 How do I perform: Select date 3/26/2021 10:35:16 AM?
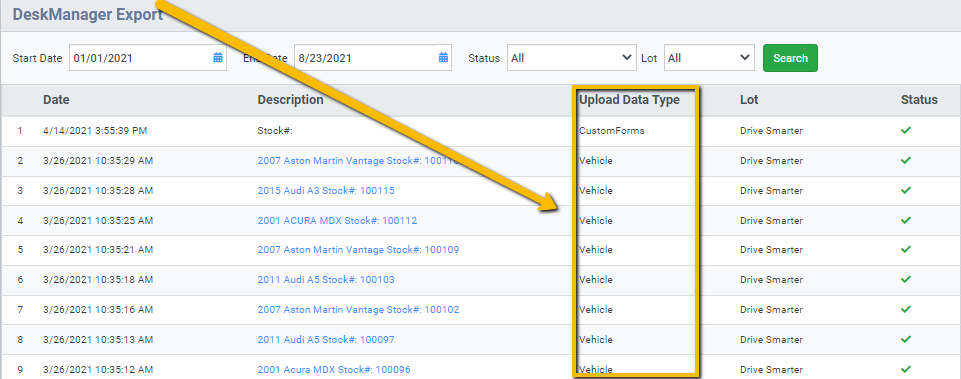(x=98, y=310)
